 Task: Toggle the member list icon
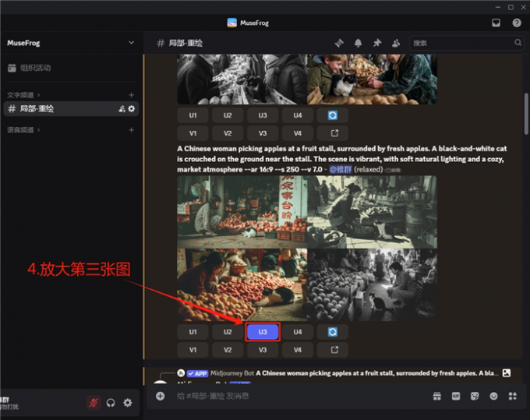pos(396,43)
